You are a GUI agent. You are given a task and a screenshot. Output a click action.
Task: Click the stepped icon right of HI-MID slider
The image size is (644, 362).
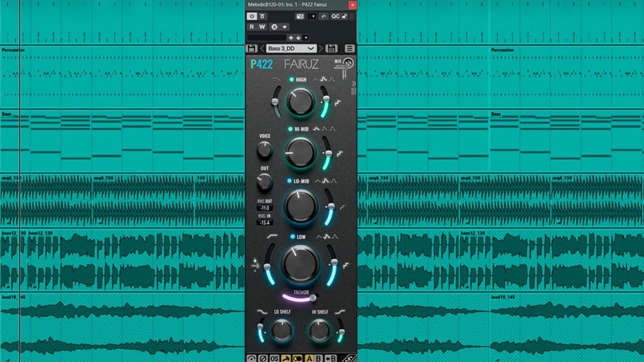(340, 154)
